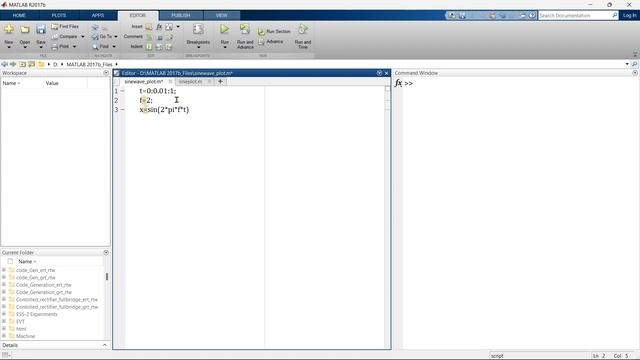Click the Advance button
The width and height of the screenshot is (640, 360).
tap(271, 42)
